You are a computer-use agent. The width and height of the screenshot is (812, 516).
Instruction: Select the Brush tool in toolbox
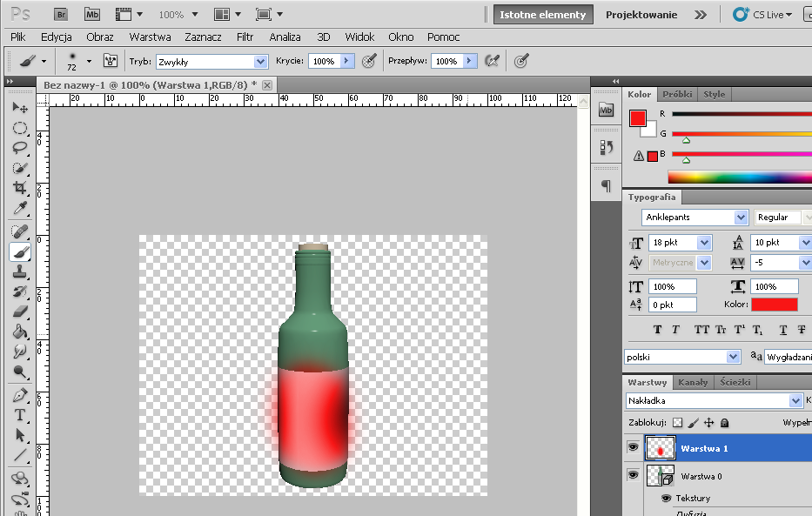click(x=20, y=252)
